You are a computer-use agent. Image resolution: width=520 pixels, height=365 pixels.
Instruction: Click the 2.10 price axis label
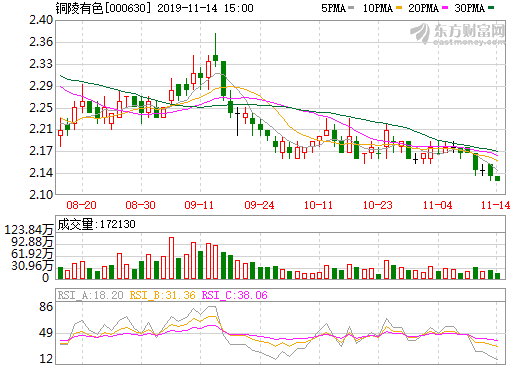41,194
